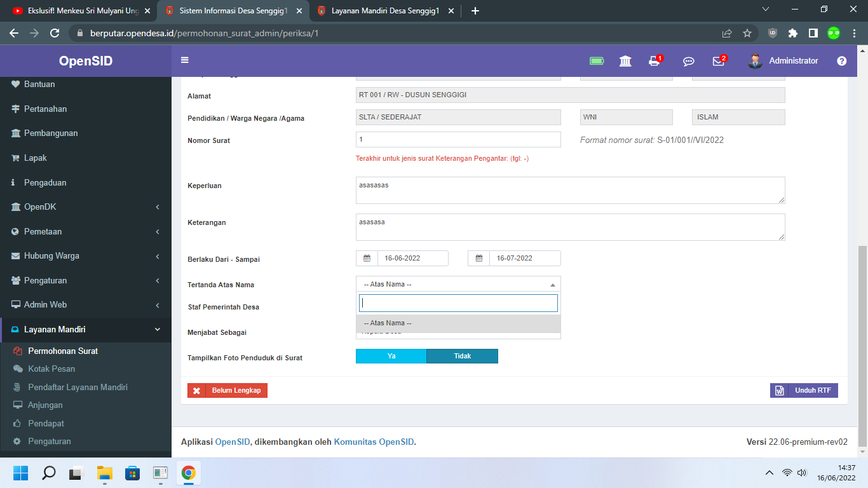
Task: Open the Komunitas OpenSID link
Action: 372,441
